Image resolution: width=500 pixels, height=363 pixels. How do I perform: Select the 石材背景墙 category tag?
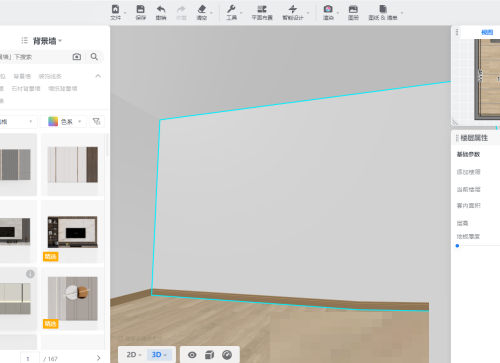click(x=26, y=88)
